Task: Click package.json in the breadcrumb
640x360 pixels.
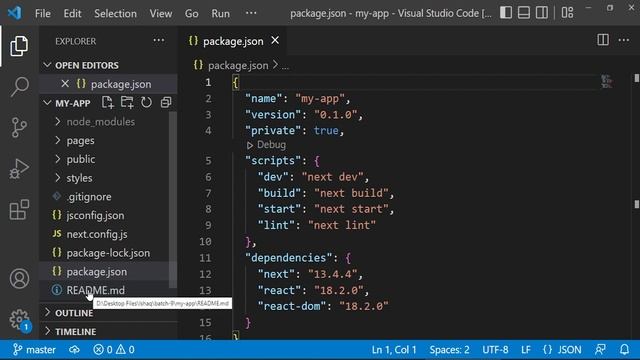Action: click(x=238, y=66)
